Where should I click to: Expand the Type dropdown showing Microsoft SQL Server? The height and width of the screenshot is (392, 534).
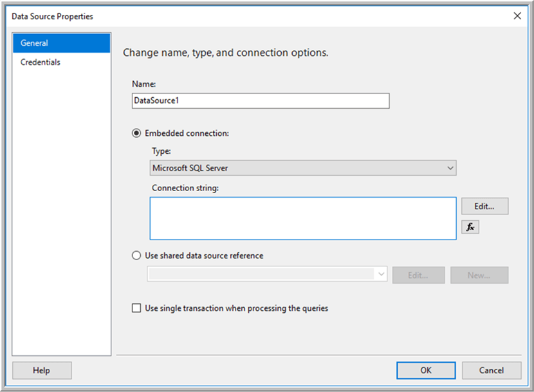(302, 168)
